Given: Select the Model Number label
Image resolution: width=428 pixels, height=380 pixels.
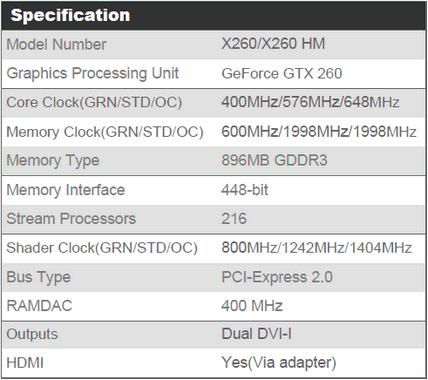Looking at the screenshot, I should [x=56, y=44].
